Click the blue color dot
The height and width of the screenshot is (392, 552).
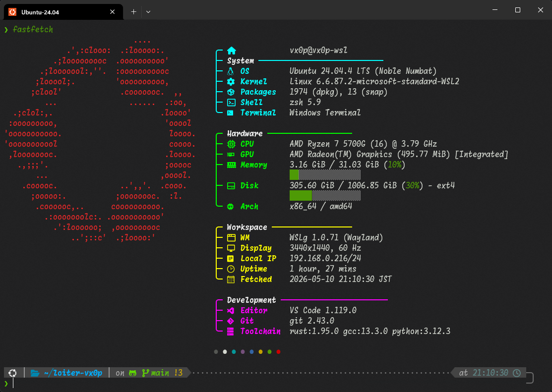252,352
